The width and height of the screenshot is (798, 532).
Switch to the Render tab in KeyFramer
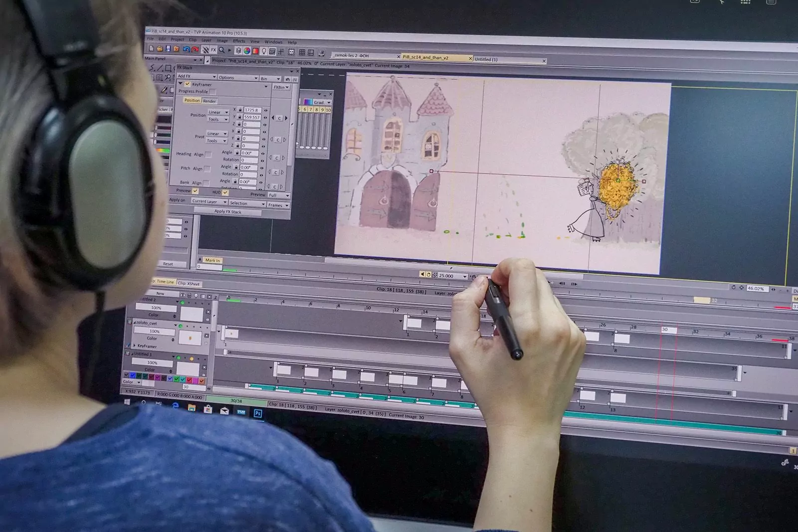(209, 101)
